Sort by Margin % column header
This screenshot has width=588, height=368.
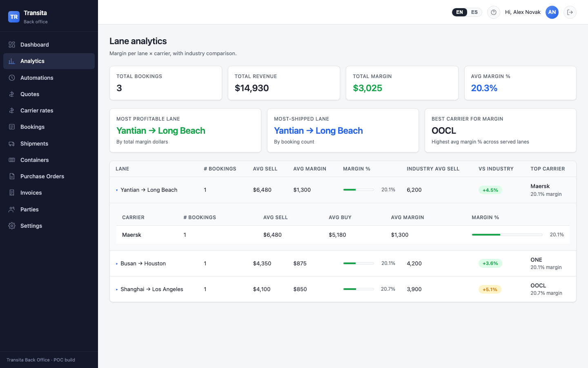[x=356, y=169]
